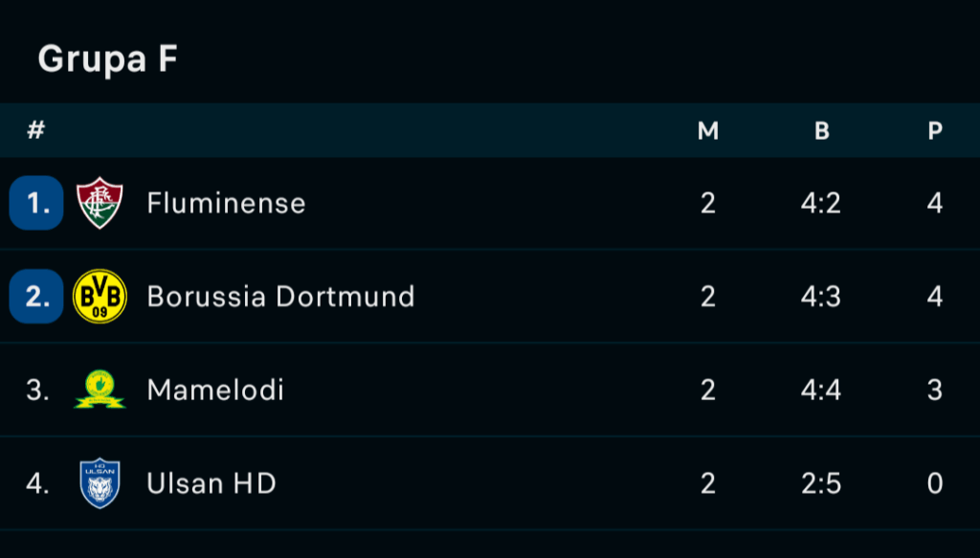Screen dimensions: 980x558
Task: Open the Borussia Dortmund team link
Action: point(280,296)
